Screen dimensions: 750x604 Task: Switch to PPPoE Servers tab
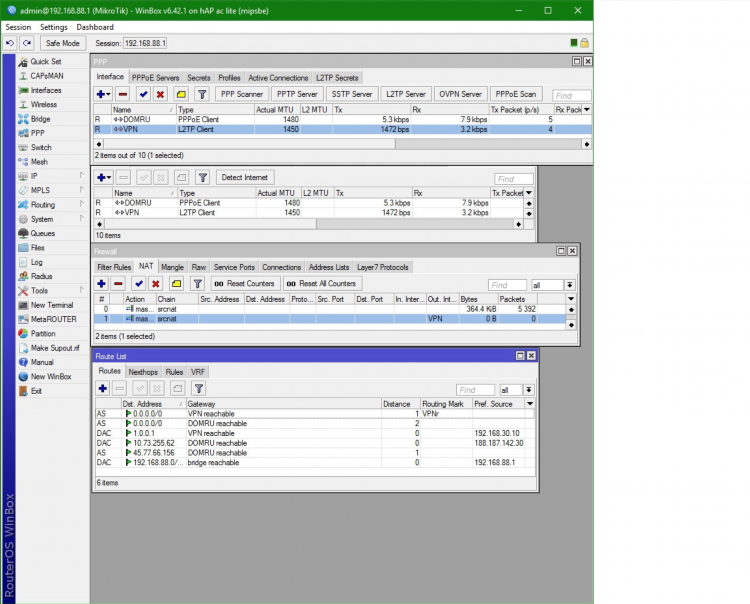tap(155, 78)
